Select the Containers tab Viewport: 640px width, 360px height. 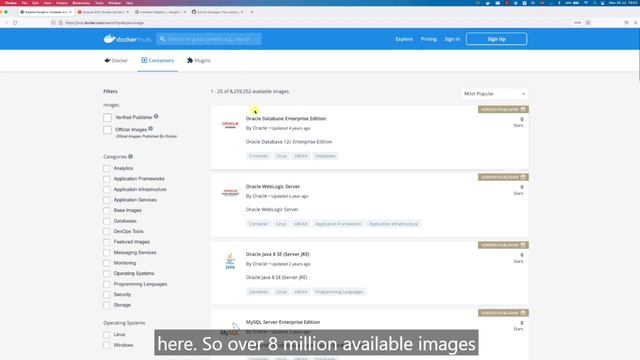pos(158,60)
